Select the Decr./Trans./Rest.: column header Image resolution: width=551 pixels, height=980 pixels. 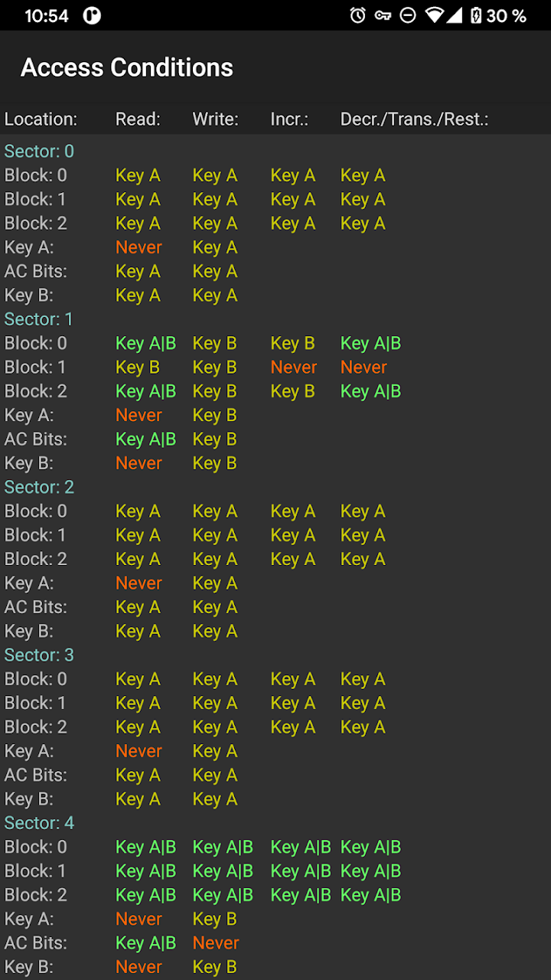coord(414,119)
